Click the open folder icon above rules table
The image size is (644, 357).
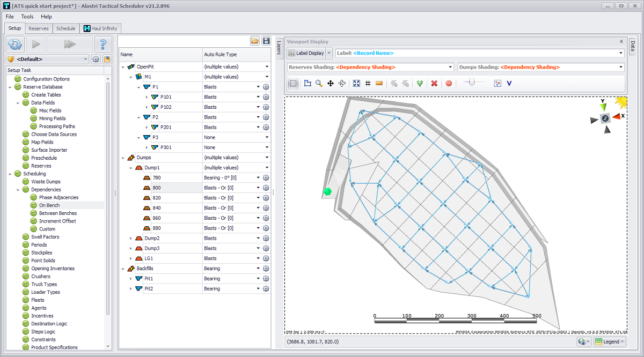(x=255, y=41)
